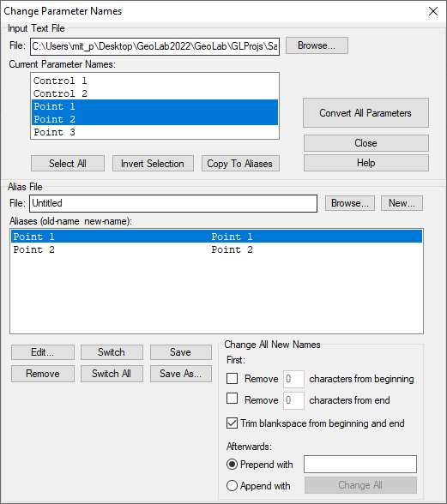Enable Remove characters from beginning checkbox
This screenshot has height=504, width=447.
(x=232, y=379)
